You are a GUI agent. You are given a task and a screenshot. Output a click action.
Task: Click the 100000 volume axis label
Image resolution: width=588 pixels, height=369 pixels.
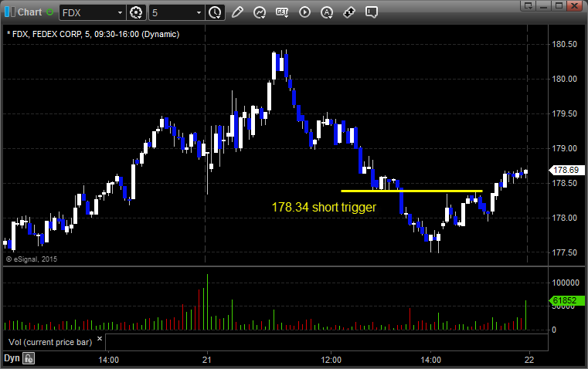(x=566, y=283)
